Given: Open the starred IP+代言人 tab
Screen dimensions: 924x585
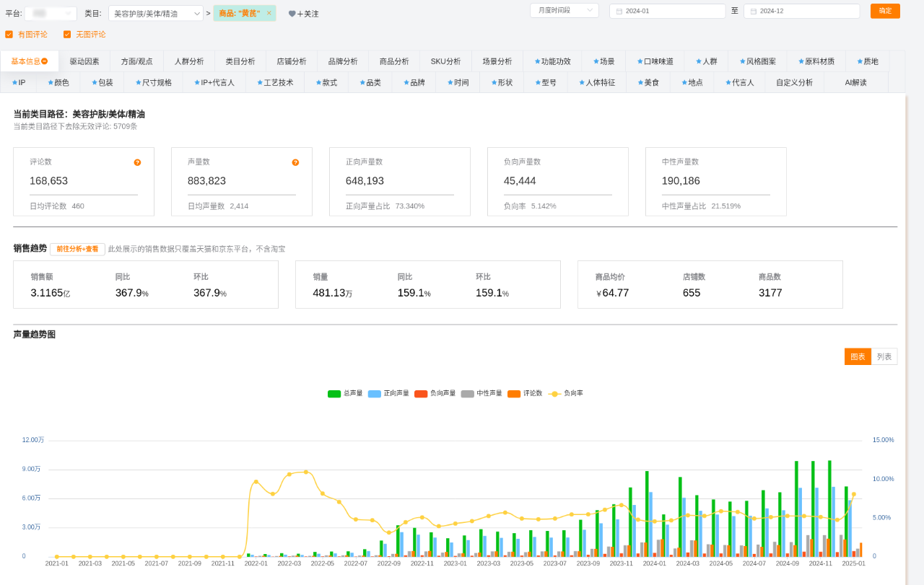Looking at the screenshot, I should [214, 82].
